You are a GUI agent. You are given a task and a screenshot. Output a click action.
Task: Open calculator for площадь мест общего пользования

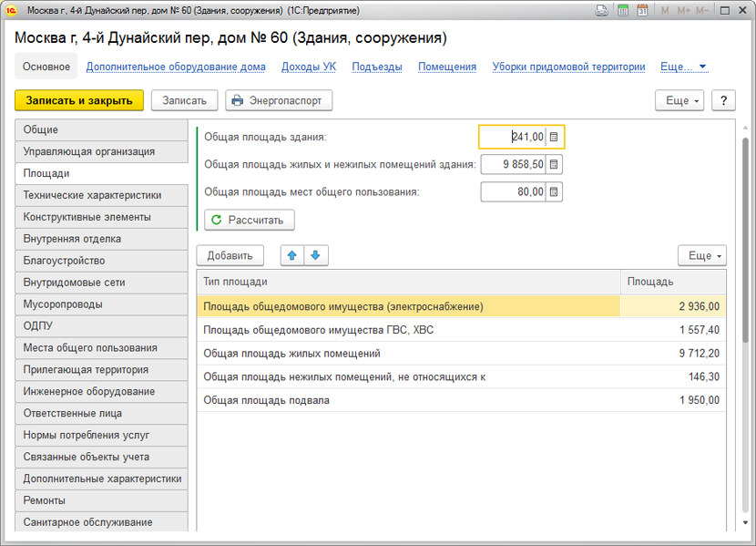coord(555,191)
